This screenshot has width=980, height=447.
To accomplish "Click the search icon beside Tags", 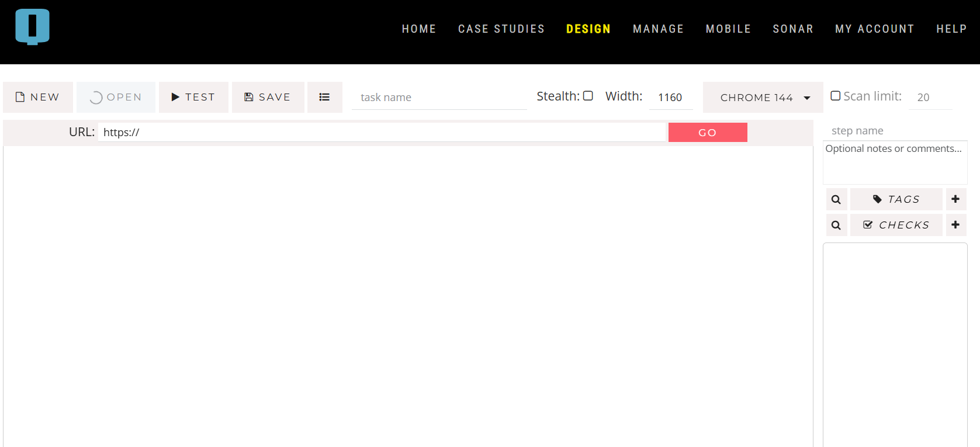I will point(836,199).
